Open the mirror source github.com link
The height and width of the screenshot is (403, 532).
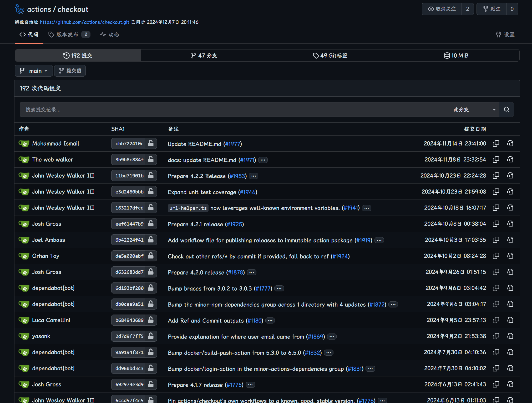[84, 22]
